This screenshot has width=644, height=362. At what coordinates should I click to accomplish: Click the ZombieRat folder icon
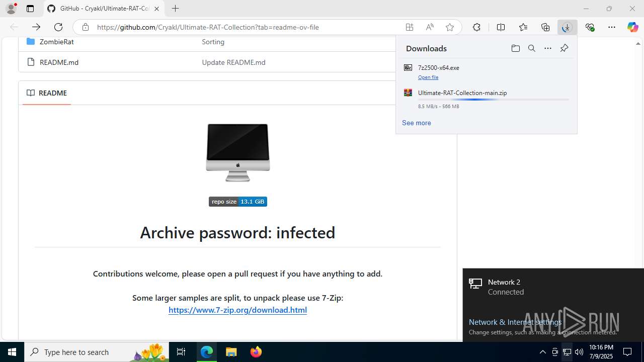coord(31,41)
